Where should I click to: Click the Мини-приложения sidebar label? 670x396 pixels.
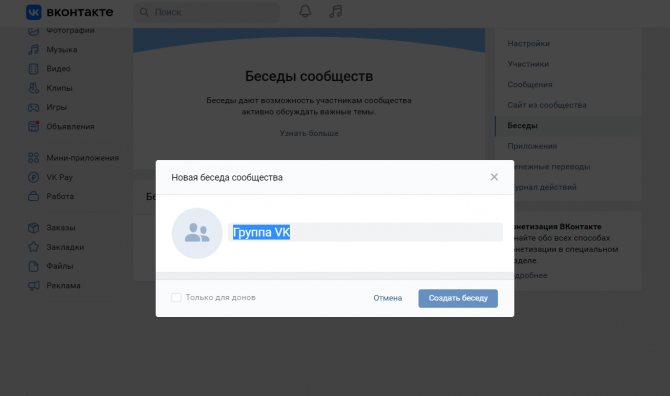82,158
